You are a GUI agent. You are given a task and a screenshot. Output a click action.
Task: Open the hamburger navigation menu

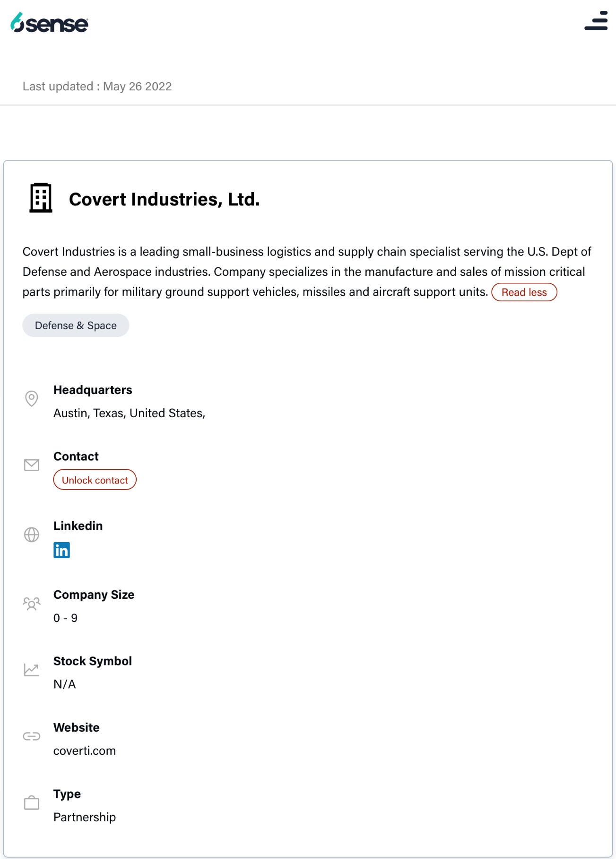[x=596, y=21]
